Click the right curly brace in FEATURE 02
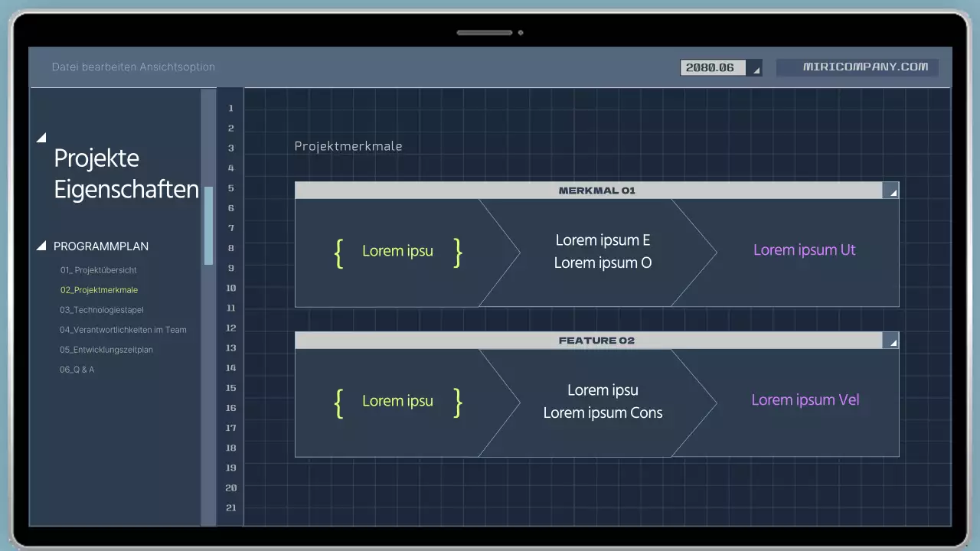980x551 pixels. [458, 402]
